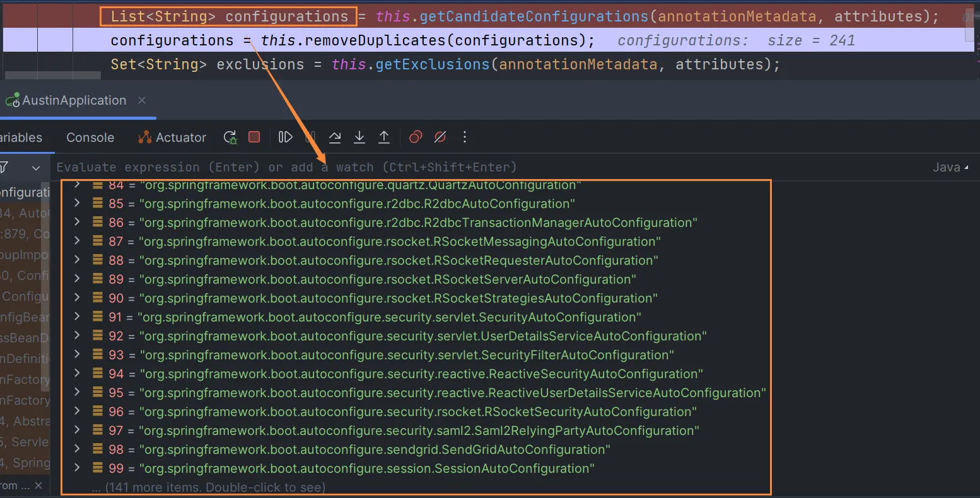Click the Evaluate expression input field
The height and width of the screenshot is (498, 980).
coord(441,168)
